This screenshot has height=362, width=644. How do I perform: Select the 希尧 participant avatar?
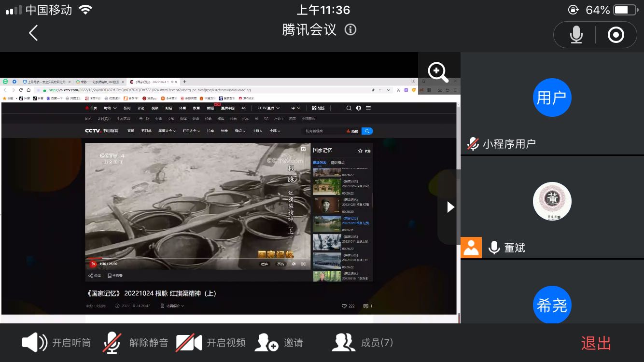(552, 305)
